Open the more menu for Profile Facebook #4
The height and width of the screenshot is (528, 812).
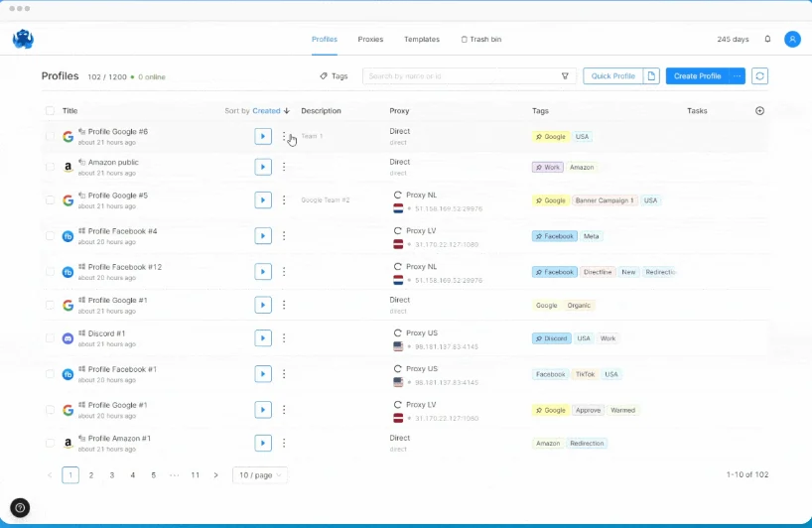[284, 235]
